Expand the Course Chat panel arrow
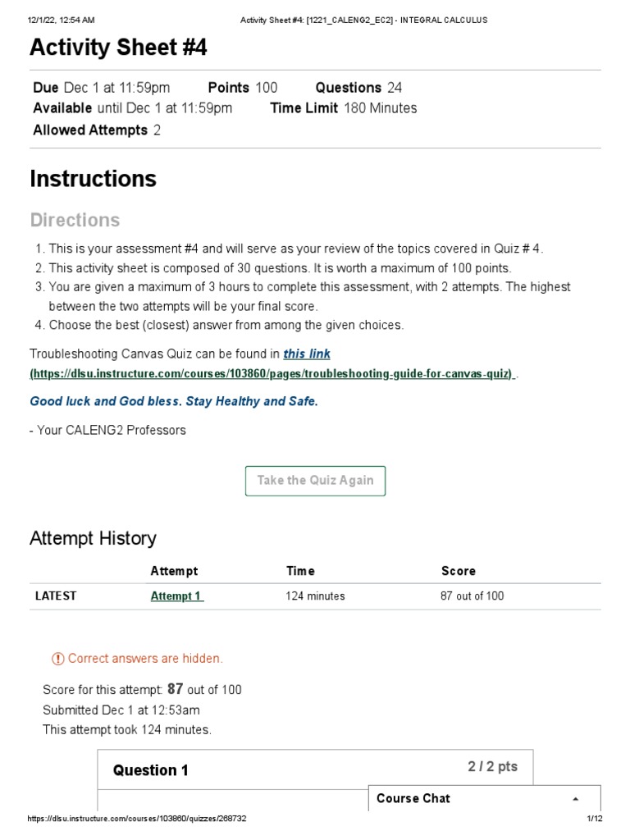 [575, 799]
